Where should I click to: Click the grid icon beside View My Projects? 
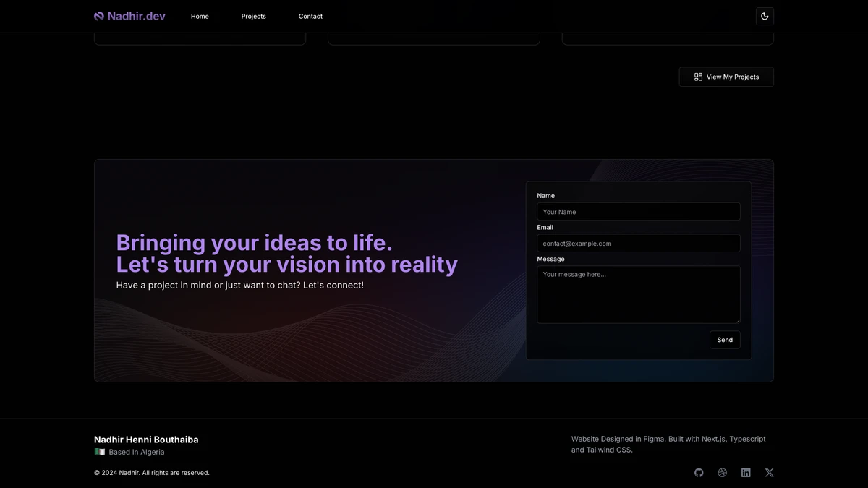click(698, 77)
